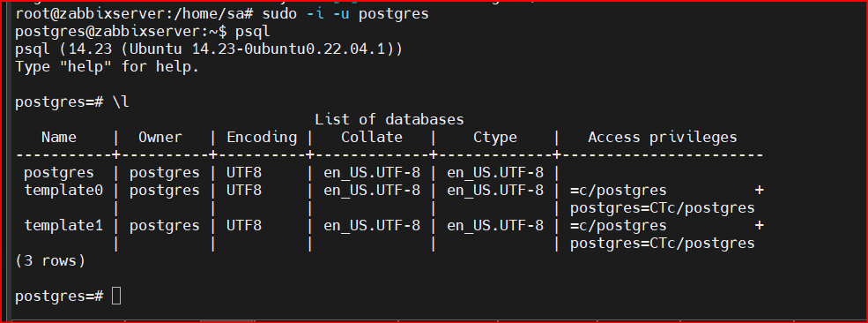
Task: Click the Access privileges column header
Action: [x=663, y=138]
